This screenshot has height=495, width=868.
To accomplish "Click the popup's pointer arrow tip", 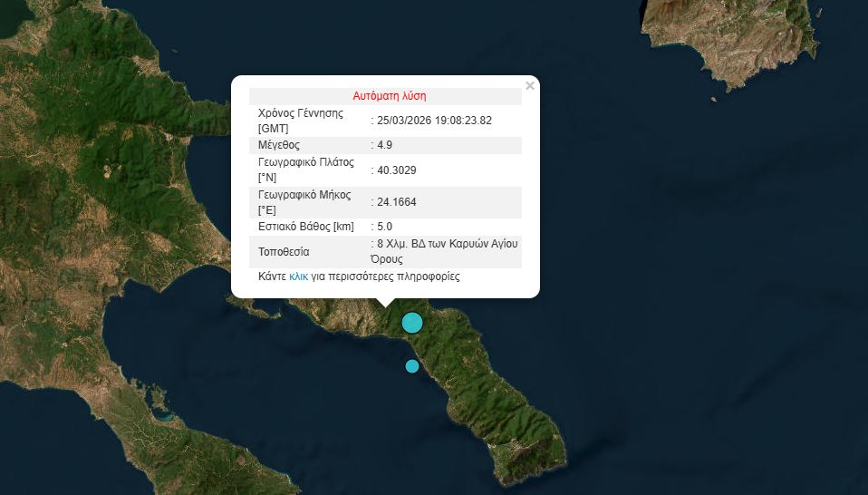I will (386, 306).
